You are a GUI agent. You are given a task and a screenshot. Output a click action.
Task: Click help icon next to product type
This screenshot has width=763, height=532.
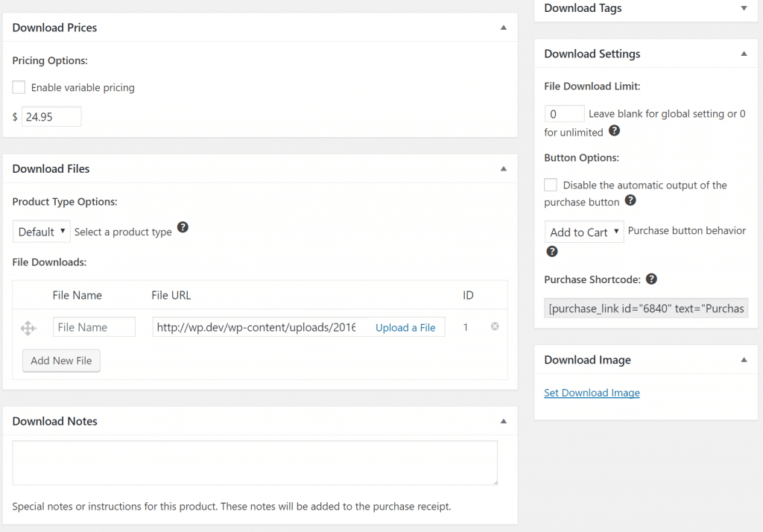pos(183,228)
